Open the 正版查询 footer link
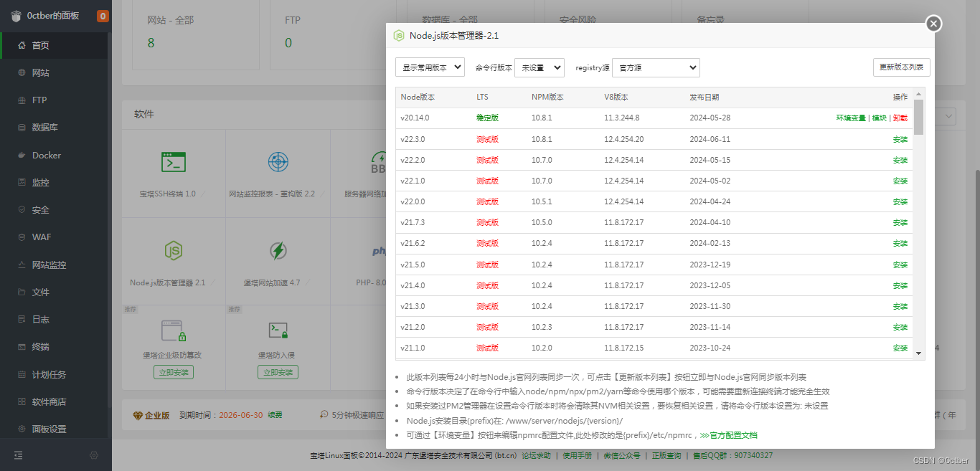 pos(666,455)
